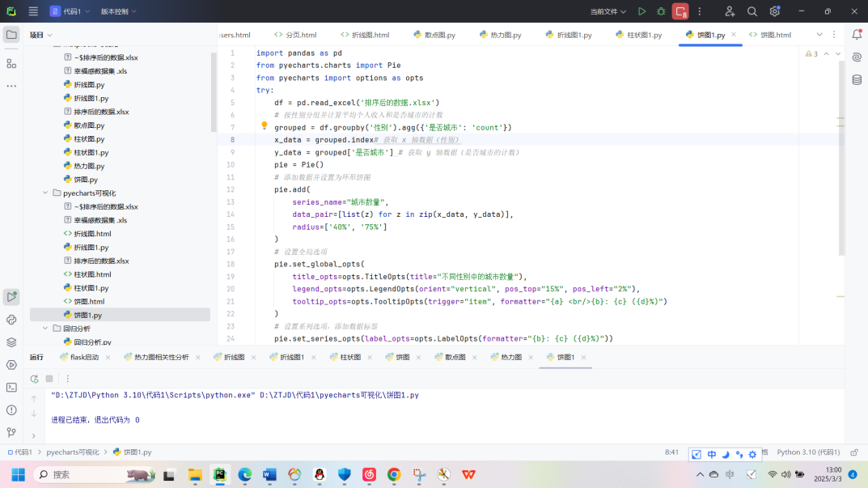
Task: Open the Project tool window folder icon
Action: [11, 35]
